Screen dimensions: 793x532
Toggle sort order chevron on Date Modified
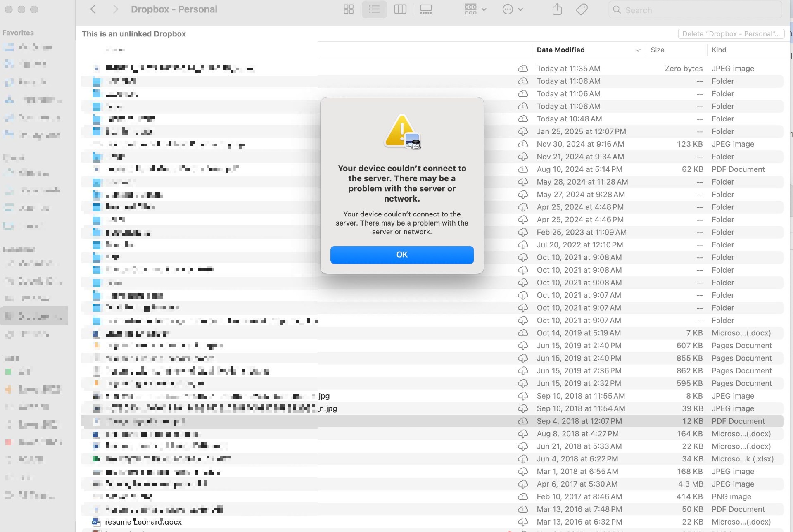637,50
